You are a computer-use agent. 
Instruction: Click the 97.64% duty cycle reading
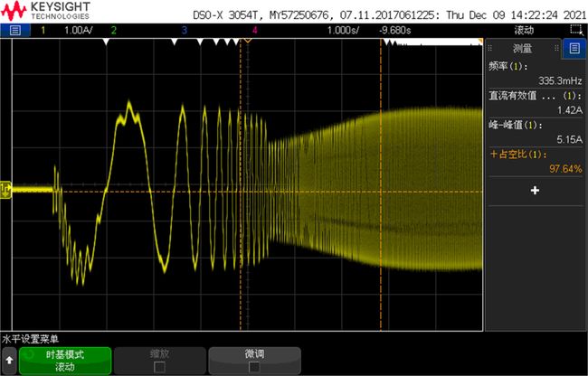coord(566,169)
